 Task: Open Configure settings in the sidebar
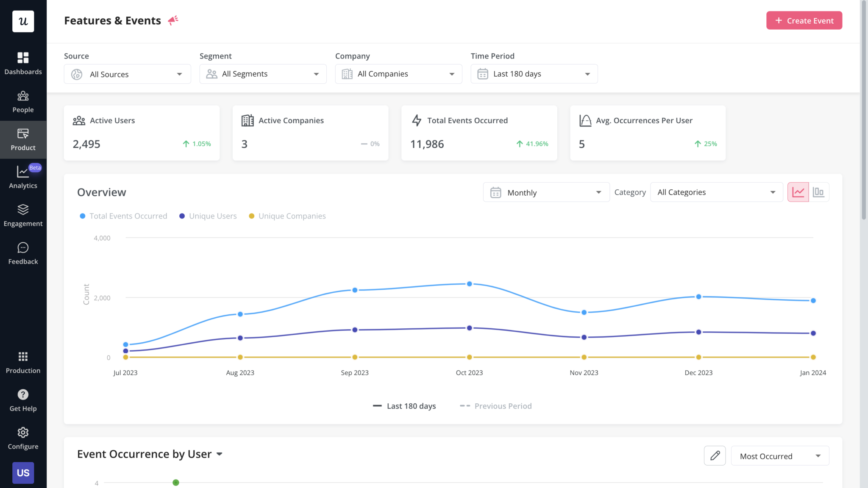point(23,438)
